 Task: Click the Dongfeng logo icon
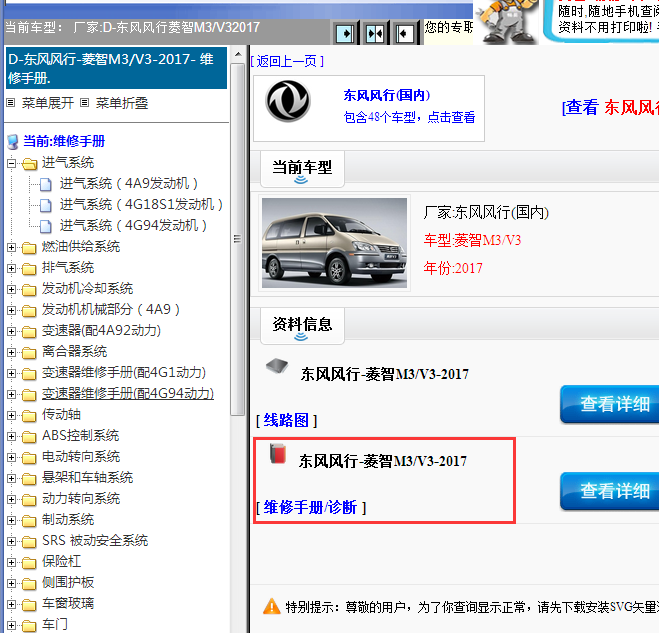point(288,101)
